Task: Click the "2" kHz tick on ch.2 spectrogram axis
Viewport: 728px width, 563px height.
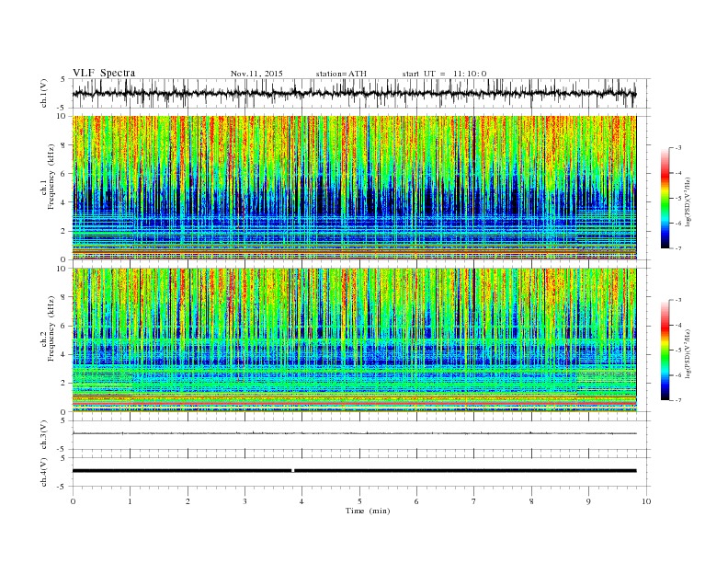Action: 64,384
